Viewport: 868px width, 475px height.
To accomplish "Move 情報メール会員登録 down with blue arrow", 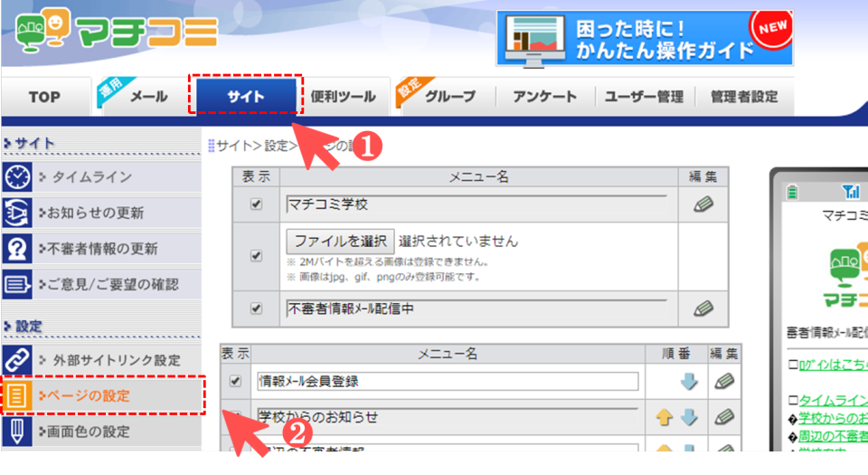I will coord(690,382).
